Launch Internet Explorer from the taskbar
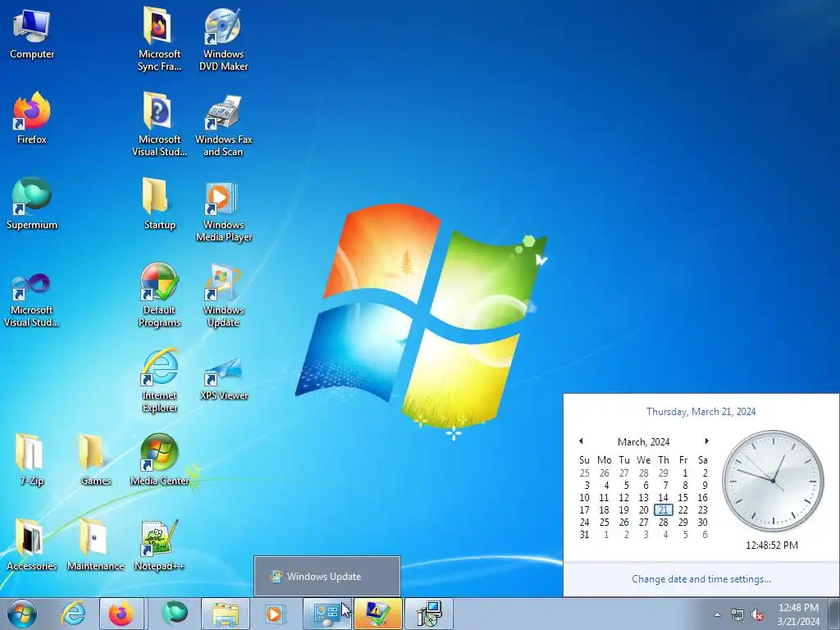The height and width of the screenshot is (630, 840). (73, 614)
